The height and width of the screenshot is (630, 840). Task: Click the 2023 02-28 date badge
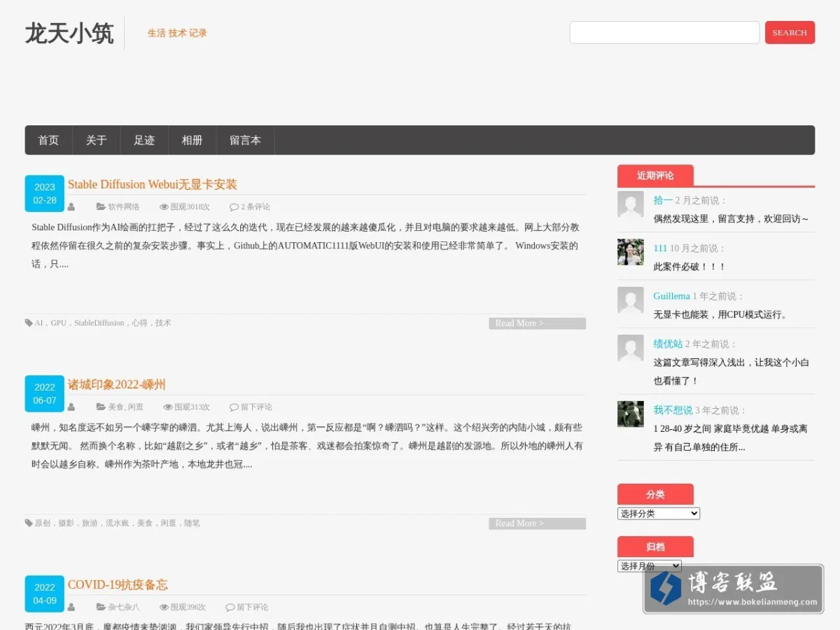tap(45, 194)
